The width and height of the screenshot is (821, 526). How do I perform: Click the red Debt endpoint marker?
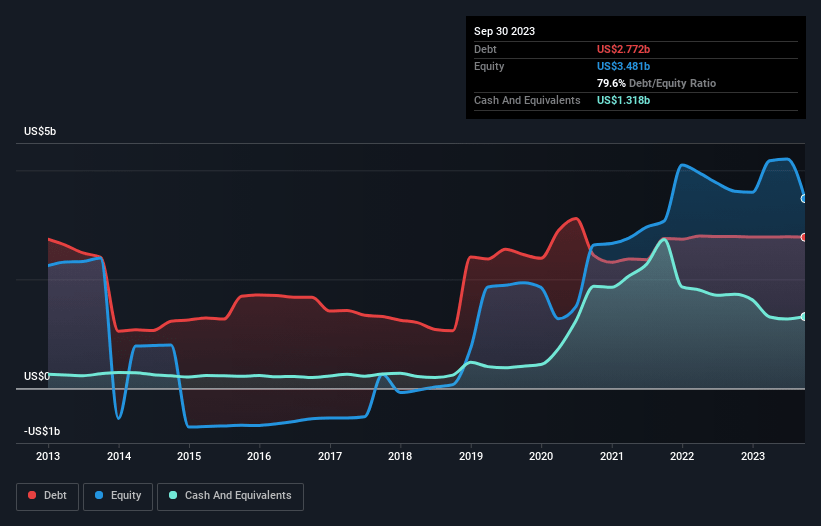[804, 237]
